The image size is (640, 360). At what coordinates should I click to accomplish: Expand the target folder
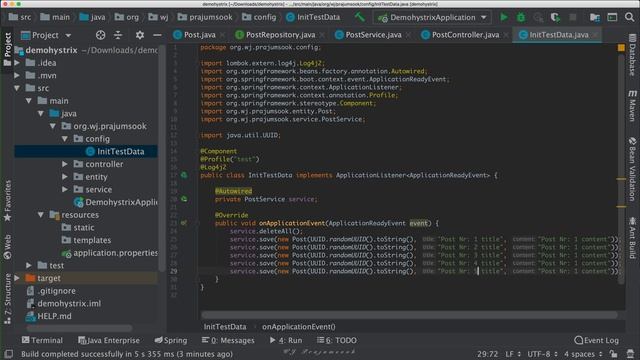[17, 278]
